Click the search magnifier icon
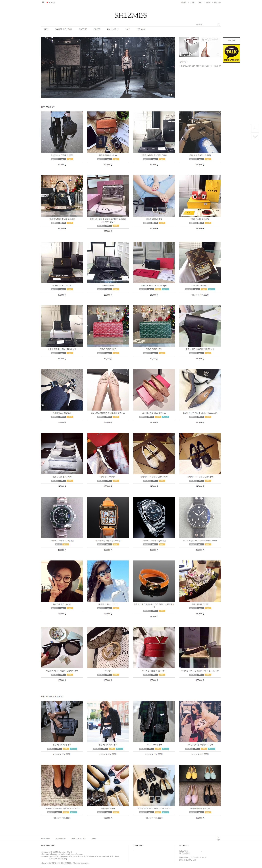 coord(218,25)
